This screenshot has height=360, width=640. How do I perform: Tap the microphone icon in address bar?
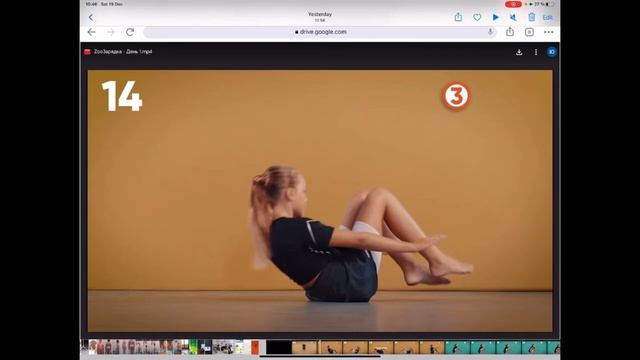coord(490,32)
